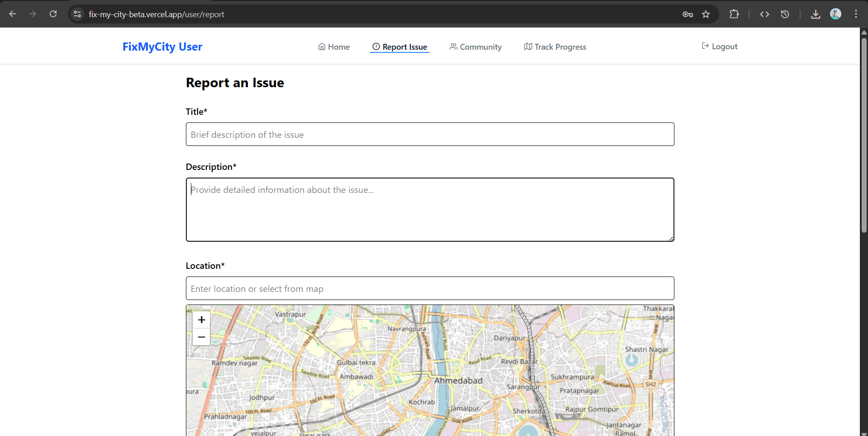Click the browser back arrow

(13, 14)
